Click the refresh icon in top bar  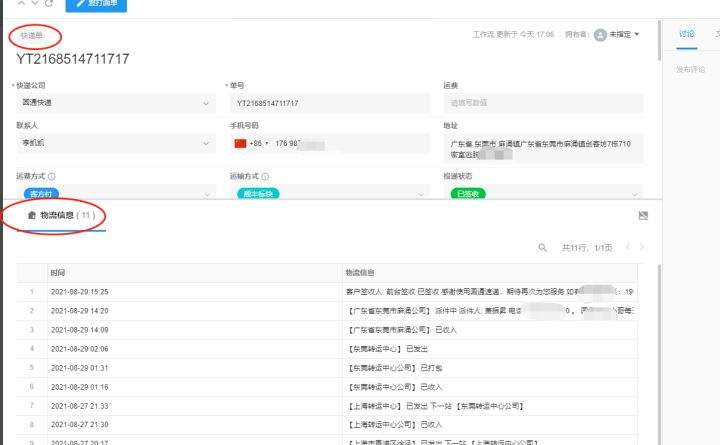click(50, 4)
